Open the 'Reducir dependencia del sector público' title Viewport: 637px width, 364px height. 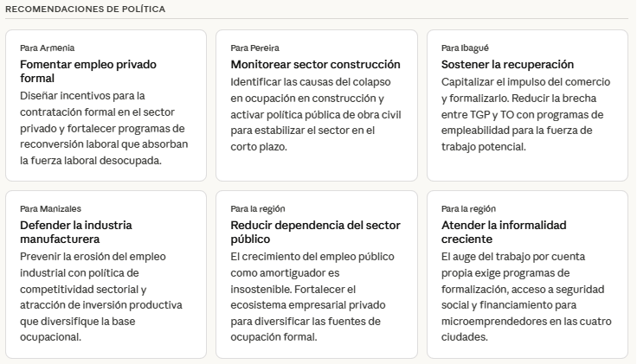[315, 232]
